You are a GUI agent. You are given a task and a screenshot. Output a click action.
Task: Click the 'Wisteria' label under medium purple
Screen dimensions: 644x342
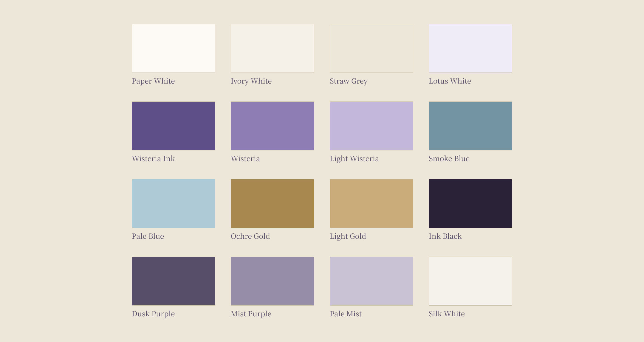coord(245,159)
